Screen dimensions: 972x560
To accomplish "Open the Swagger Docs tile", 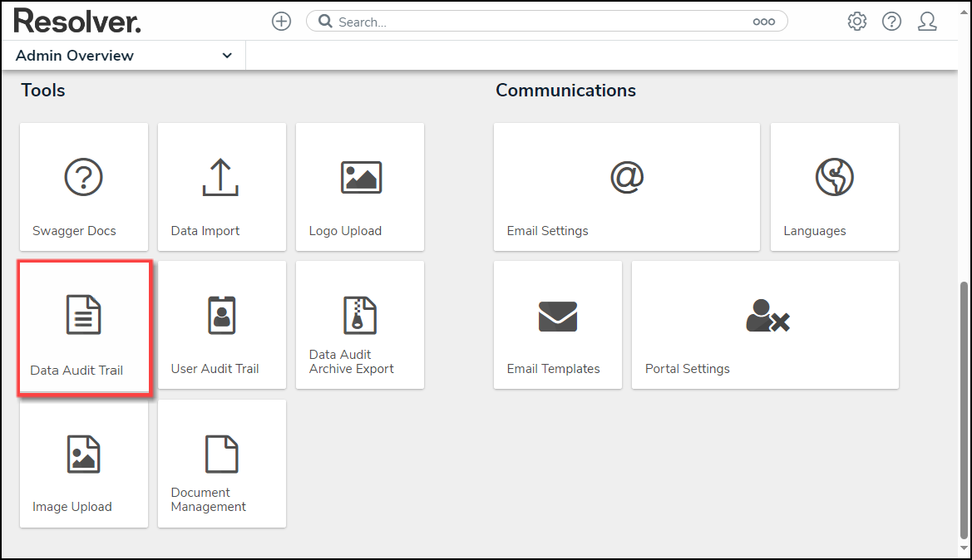I will click(x=83, y=187).
